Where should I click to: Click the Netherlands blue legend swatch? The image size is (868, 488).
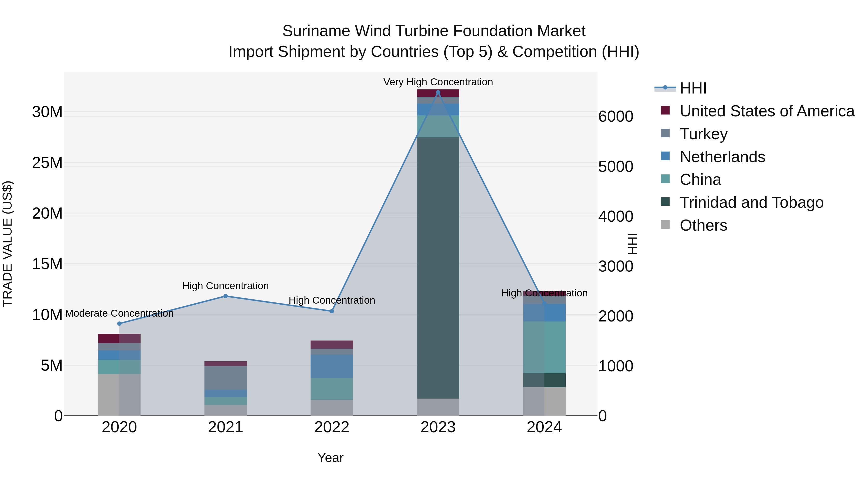pos(665,156)
